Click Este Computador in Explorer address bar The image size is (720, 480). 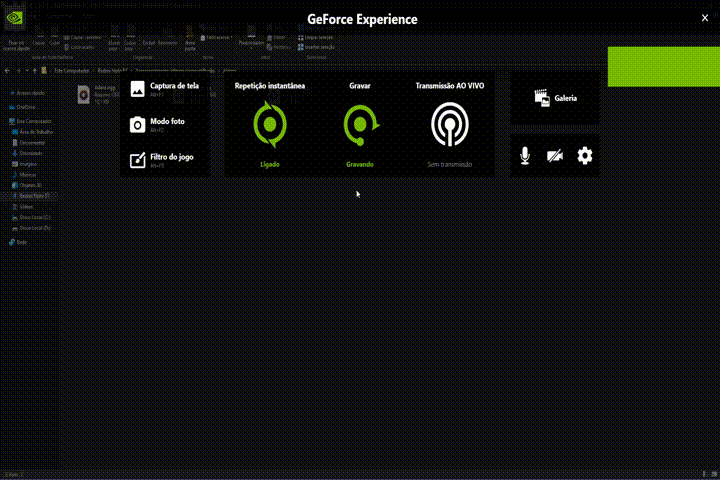(72, 71)
